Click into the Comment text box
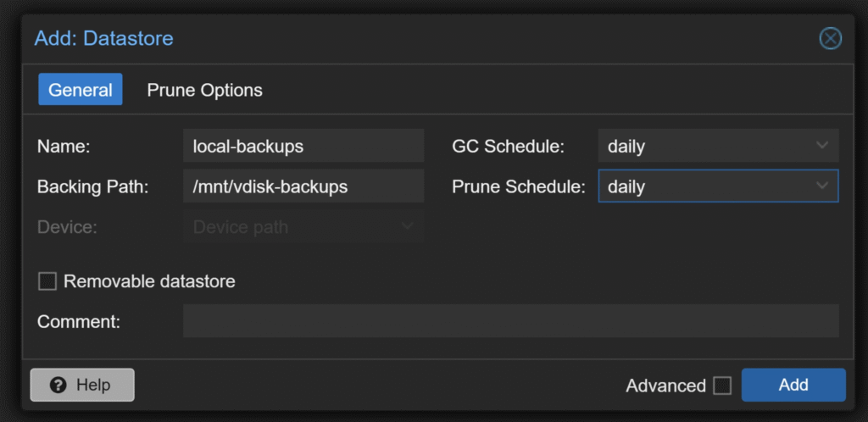This screenshot has width=868, height=422. point(511,321)
